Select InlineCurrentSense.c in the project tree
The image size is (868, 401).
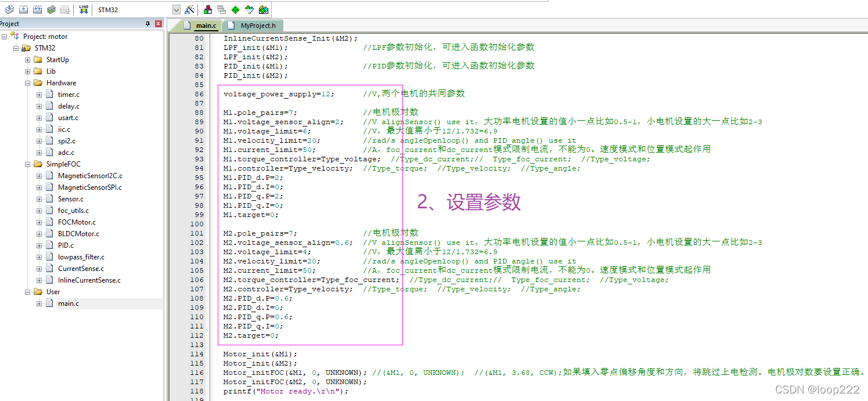(89, 280)
